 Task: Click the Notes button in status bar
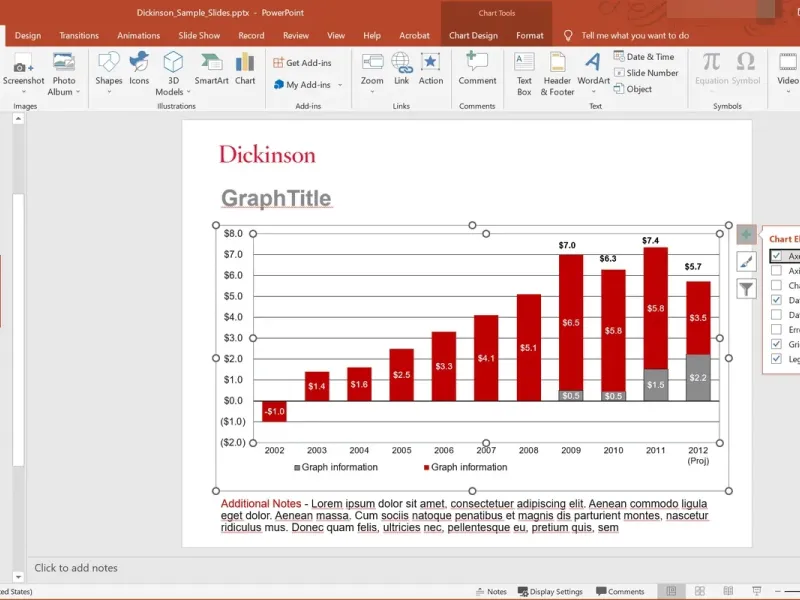click(491, 591)
